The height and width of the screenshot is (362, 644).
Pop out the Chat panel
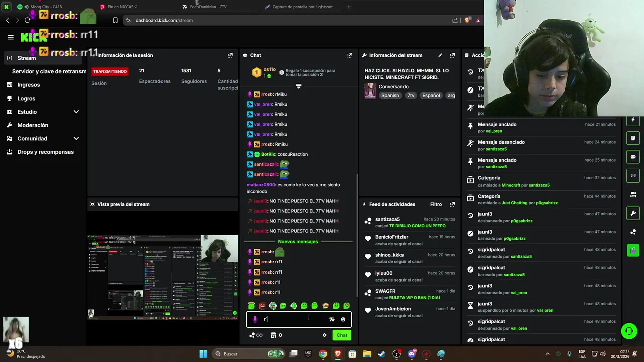pyautogui.click(x=350, y=55)
